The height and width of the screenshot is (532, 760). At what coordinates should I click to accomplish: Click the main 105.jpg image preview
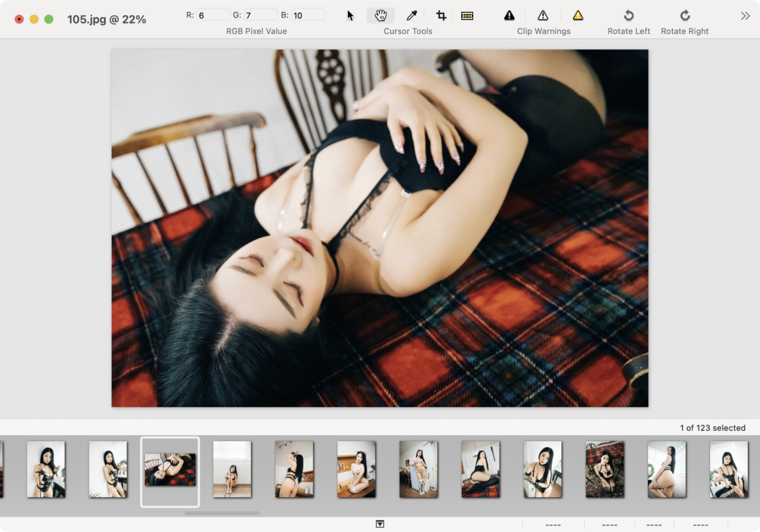(x=380, y=228)
